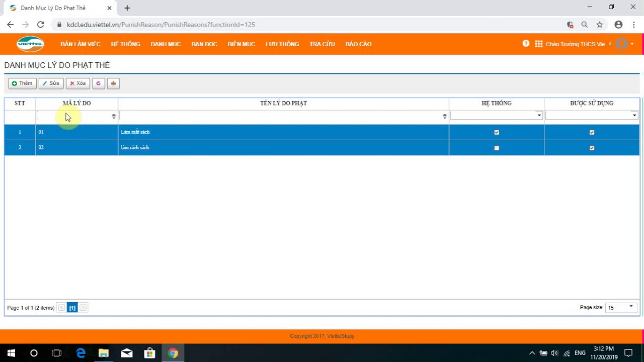Sort by Mã Lý Do column header
The width and height of the screenshot is (644, 362).
coord(77,103)
